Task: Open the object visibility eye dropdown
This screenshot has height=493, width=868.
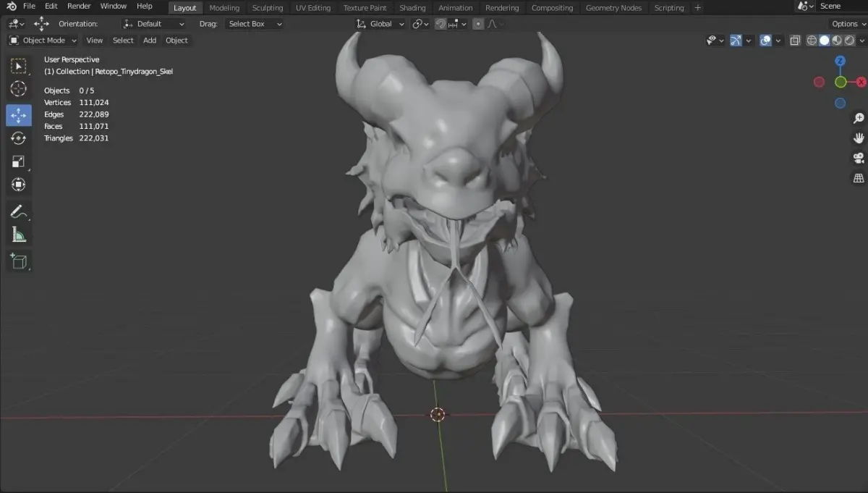Action: (x=715, y=41)
